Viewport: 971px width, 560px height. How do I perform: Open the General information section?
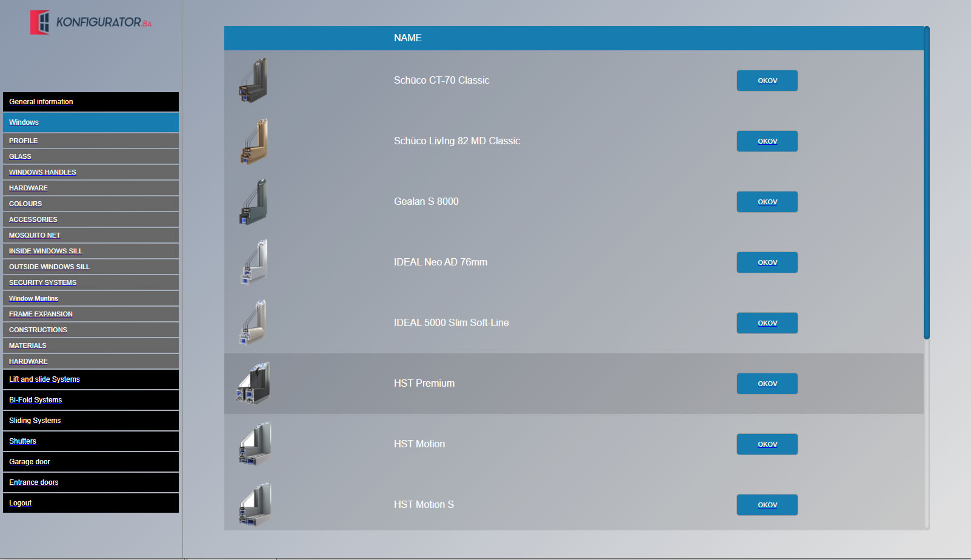(x=91, y=102)
